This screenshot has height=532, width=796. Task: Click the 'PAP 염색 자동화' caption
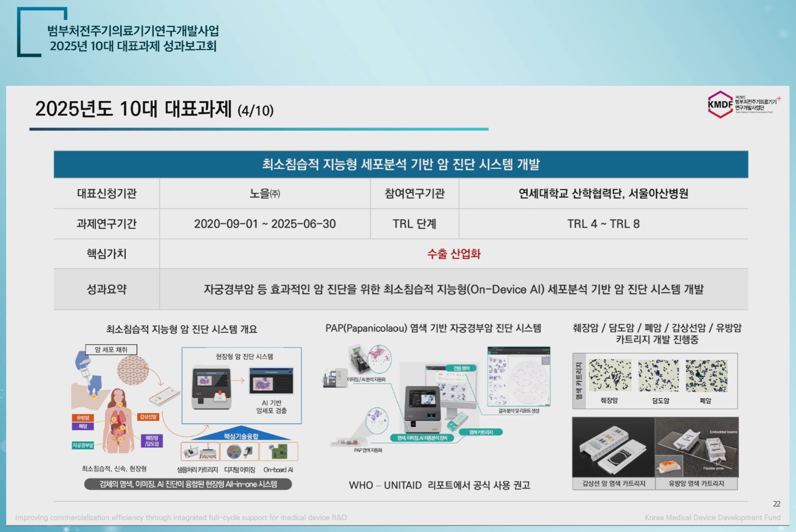(368, 450)
